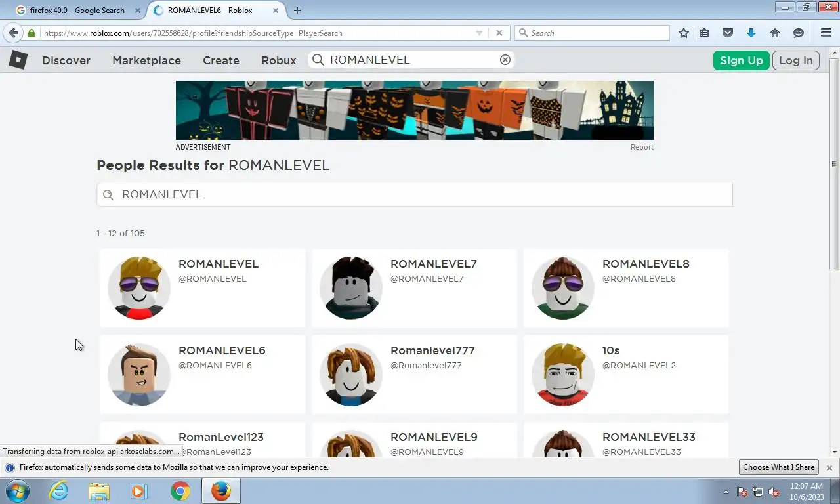The image size is (840, 504).
Task: Bookmark this page with the star icon
Action: click(x=684, y=33)
